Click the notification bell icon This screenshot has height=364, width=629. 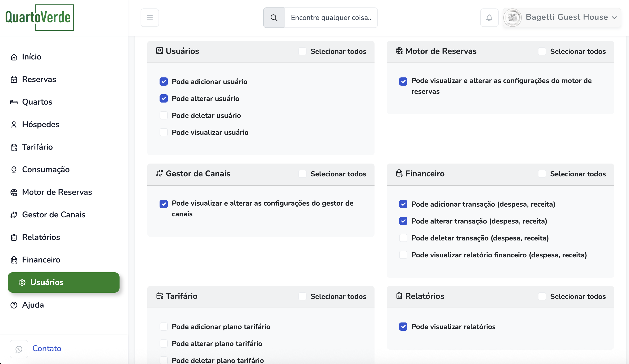[489, 18]
